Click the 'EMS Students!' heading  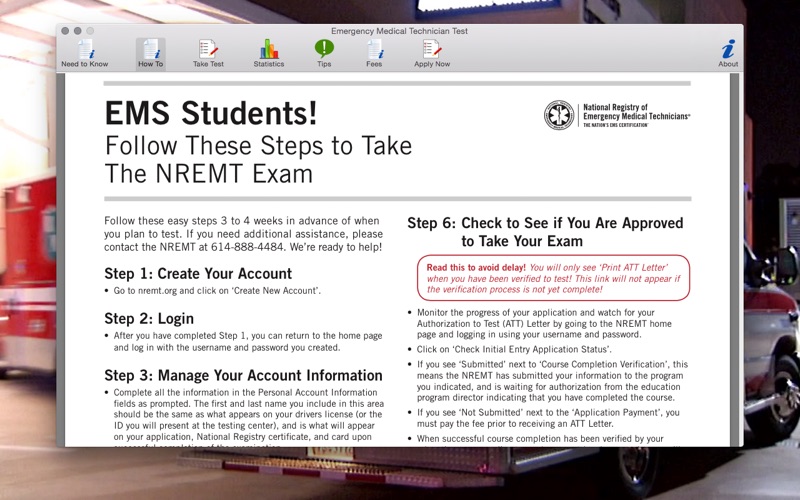(x=211, y=113)
